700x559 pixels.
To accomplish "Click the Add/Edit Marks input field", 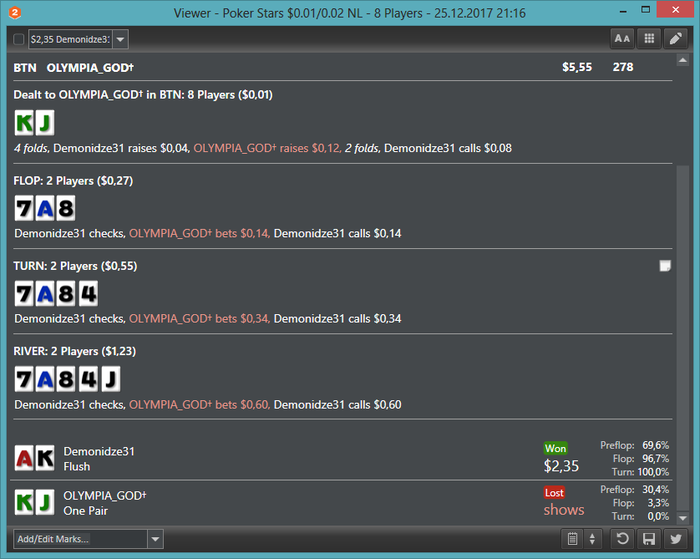I will (80, 539).
